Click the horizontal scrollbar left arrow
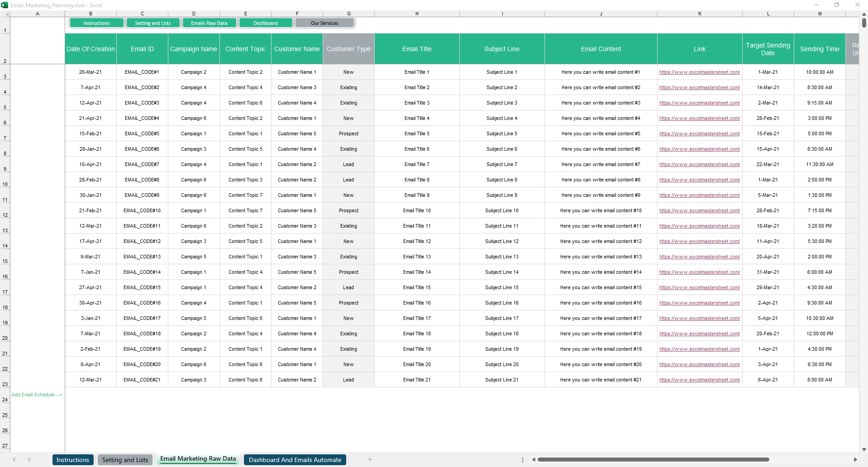This screenshot has height=467, width=868. 534,460
